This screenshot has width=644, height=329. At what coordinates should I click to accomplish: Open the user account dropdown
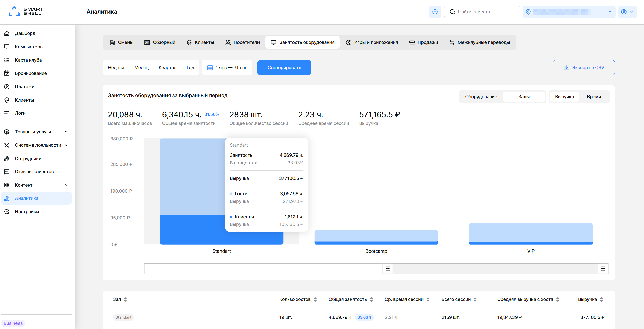click(x=627, y=12)
